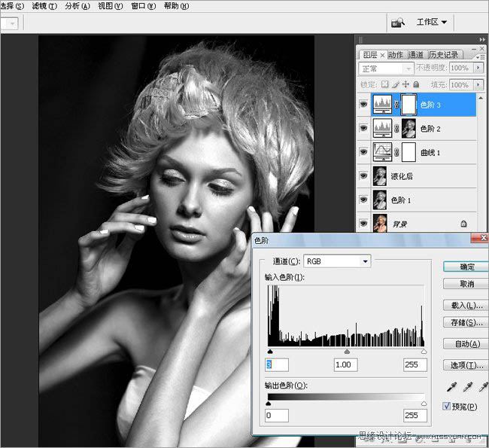Open the 通道 RGB channel dropdown
Image resolution: width=489 pixels, height=448 pixels.
pyautogui.click(x=337, y=261)
